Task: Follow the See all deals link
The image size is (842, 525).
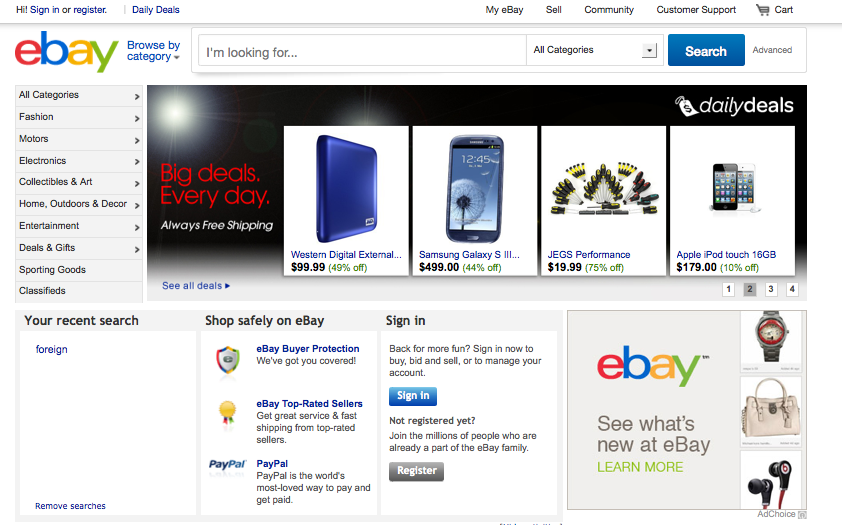Action: [x=196, y=286]
